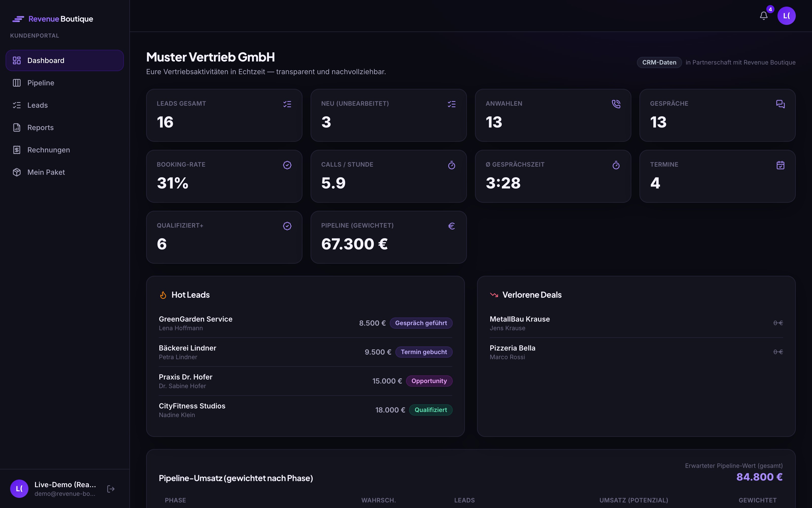Click the badge check icon on Booking-Rate card
The height and width of the screenshot is (508, 812).
click(x=287, y=165)
